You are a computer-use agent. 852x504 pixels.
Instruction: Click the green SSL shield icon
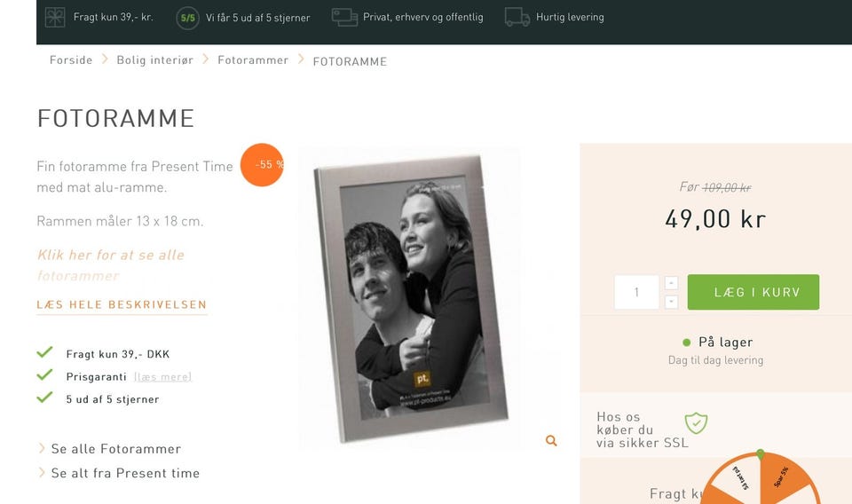(x=696, y=423)
